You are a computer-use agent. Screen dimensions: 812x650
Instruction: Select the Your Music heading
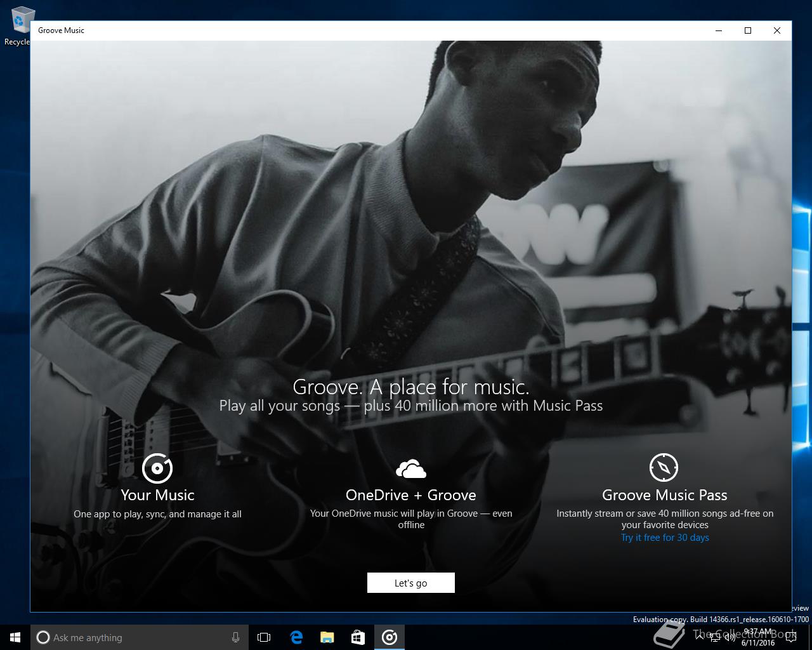(x=157, y=495)
